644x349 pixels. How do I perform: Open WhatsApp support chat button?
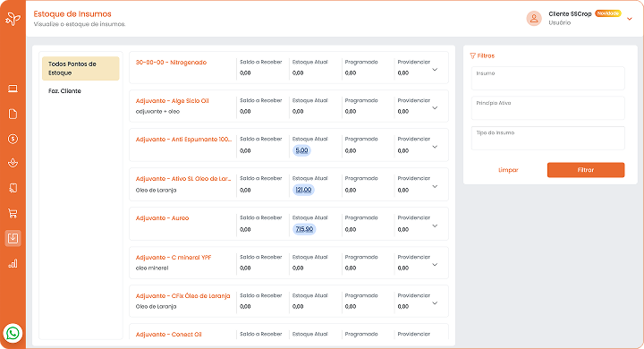[13, 333]
